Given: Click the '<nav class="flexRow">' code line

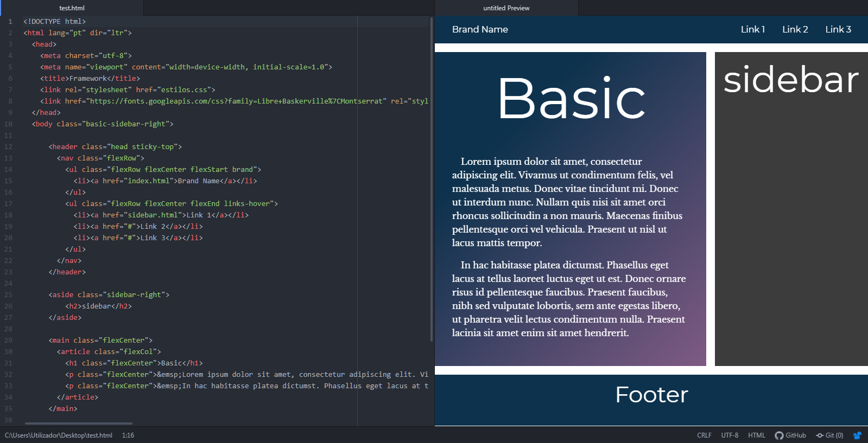Looking at the screenshot, I should [x=100, y=158].
